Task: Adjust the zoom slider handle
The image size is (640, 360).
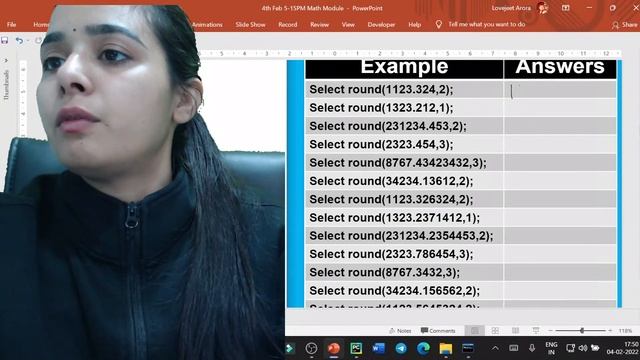Action: (x=582, y=330)
